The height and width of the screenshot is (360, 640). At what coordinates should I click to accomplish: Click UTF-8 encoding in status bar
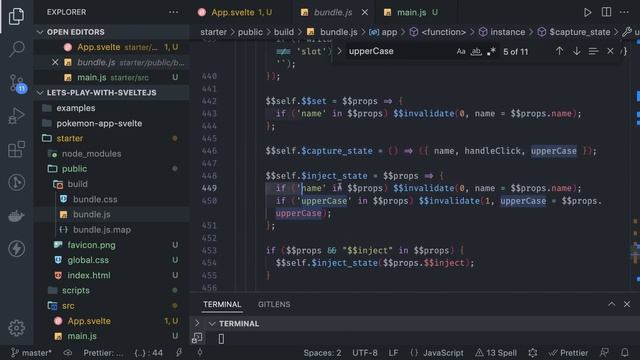[364, 353]
